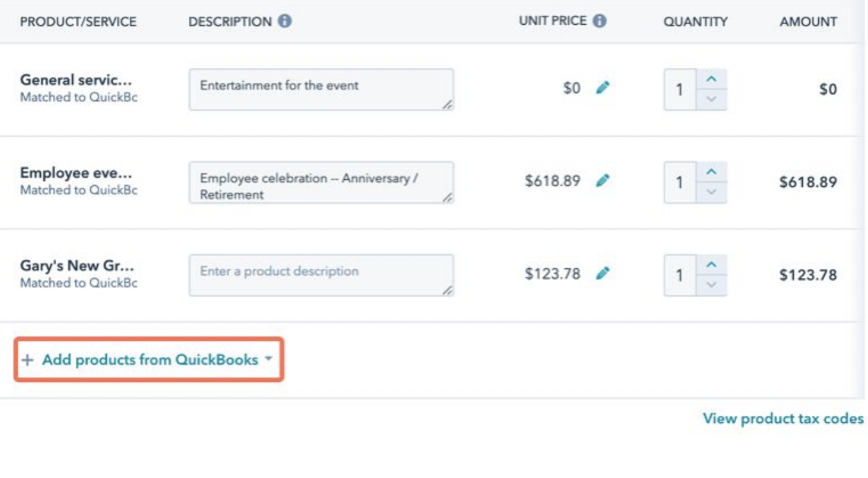Edit the $123.78 unit price pencil

[x=603, y=273]
